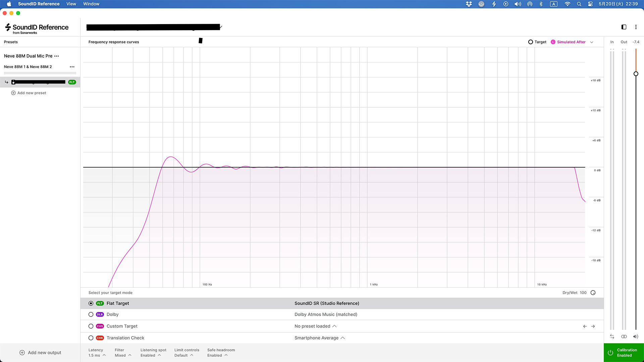Click the plus icon beside Add new output
Screen dimensions: 644x362
coord(22,353)
